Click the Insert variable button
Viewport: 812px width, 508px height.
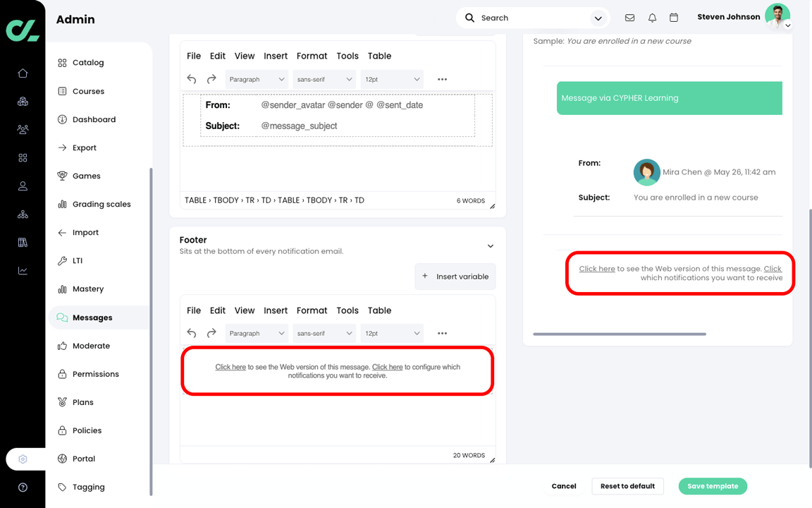click(x=455, y=277)
